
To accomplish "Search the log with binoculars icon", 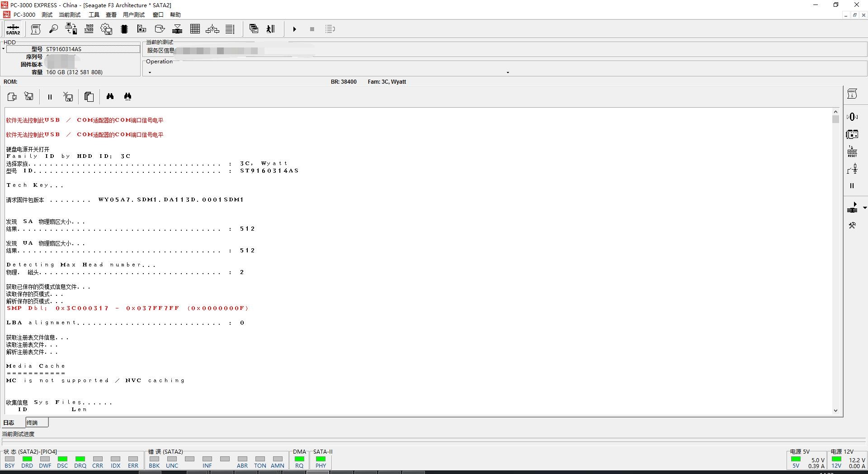I will [110, 96].
